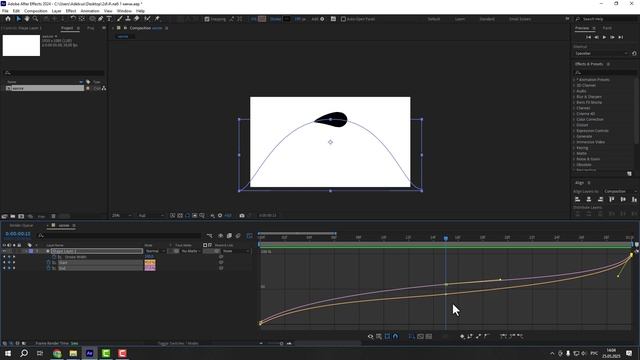
Task: Click Play in the Preview panel
Action: 604,37
